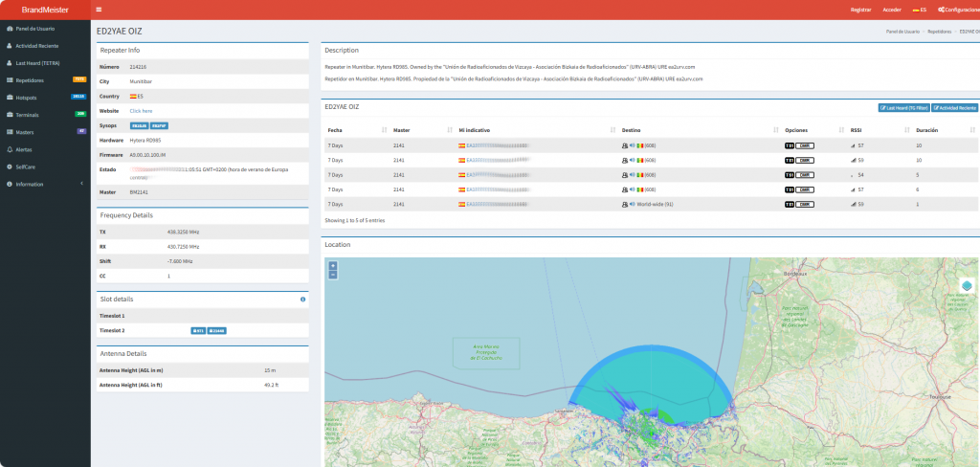Open the ES language dropdown

point(919,9)
